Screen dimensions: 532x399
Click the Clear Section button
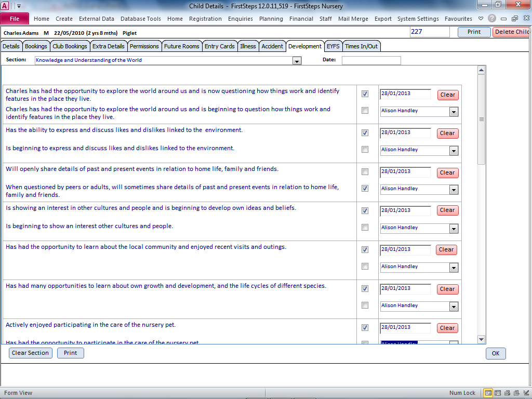coord(30,353)
